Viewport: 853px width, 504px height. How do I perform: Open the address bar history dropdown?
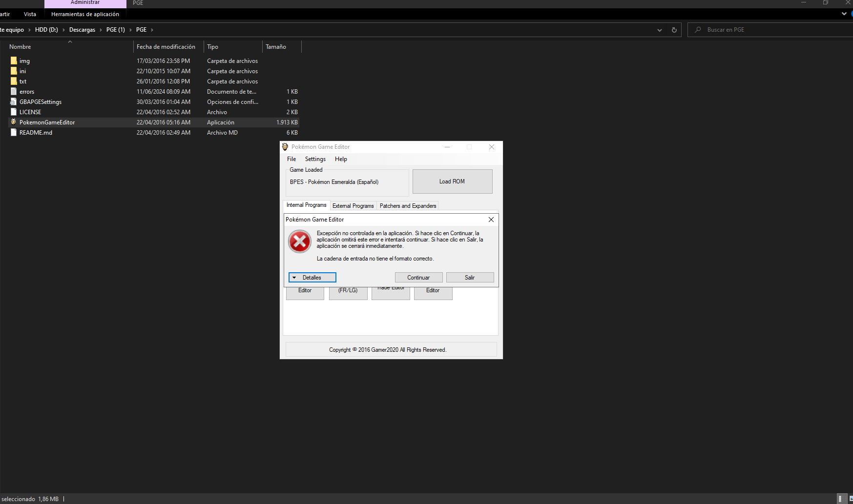pos(659,30)
